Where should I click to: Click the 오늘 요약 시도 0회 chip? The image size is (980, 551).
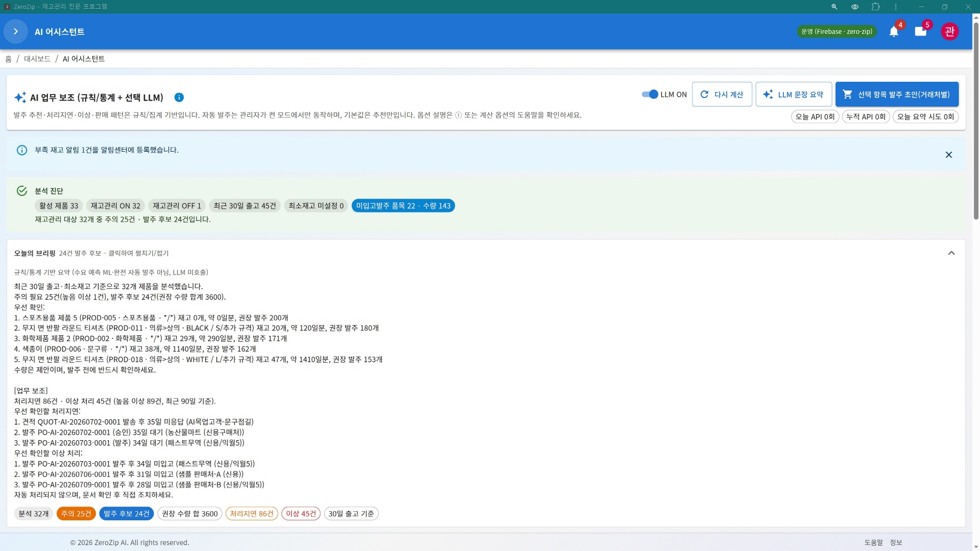click(x=926, y=117)
